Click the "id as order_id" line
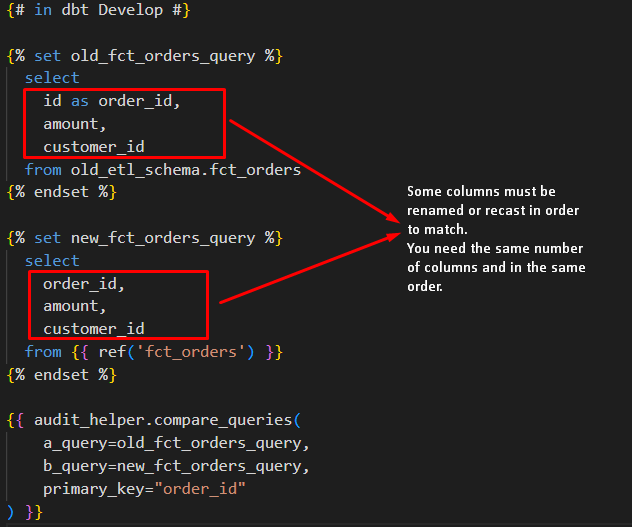 click(x=111, y=101)
